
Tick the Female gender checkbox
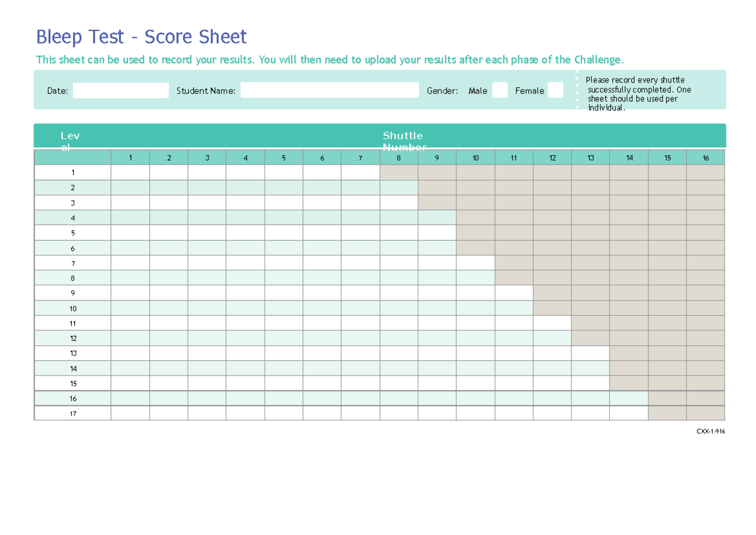[x=555, y=91]
